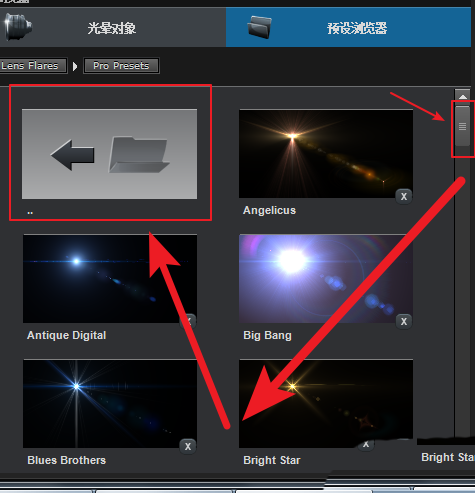
Task: Click the Blues Brothers label text
Action: [67, 460]
